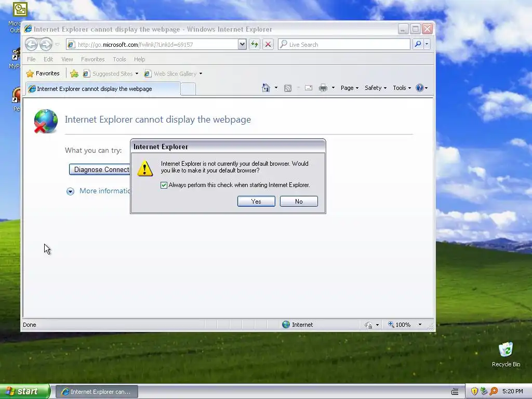The height and width of the screenshot is (399, 532).
Task: Open the View menu
Action: [x=67, y=59]
